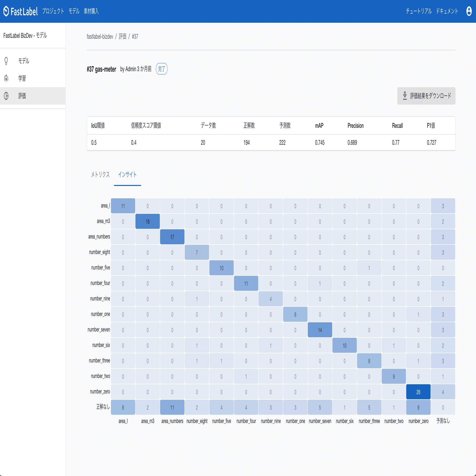Click the #37 gas-meter title
This screenshot has width=476, height=476.
101,69
